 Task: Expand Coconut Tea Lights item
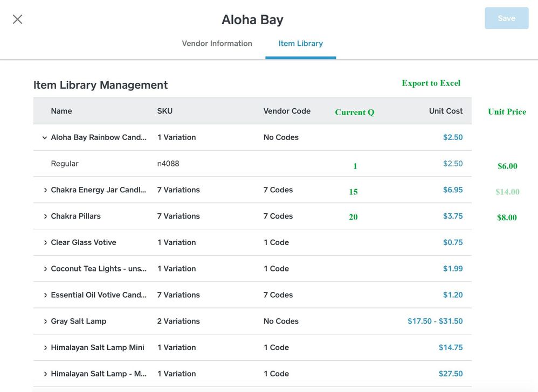(x=45, y=269)
